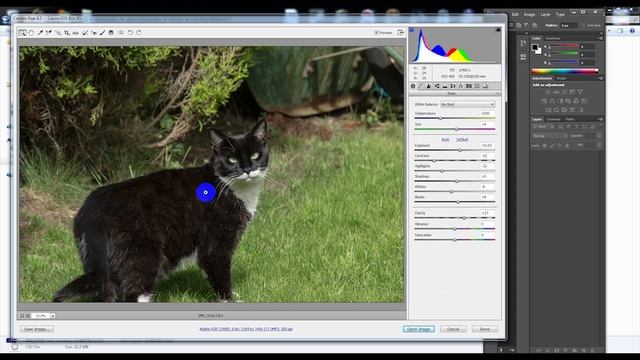640x360 pixels.
Task: Switch to the Channels tab
Action: tap(553, 119)
